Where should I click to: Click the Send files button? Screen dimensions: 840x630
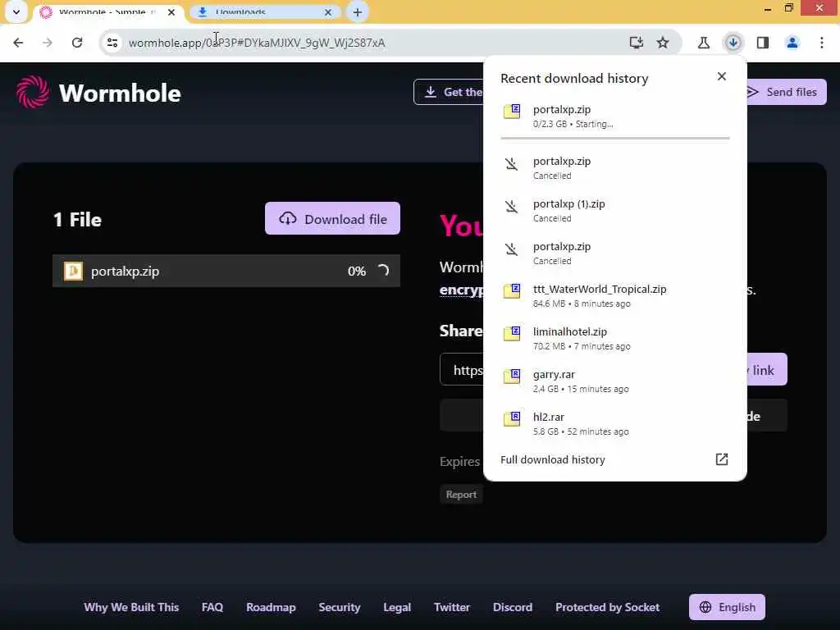(x=787, y=92)
